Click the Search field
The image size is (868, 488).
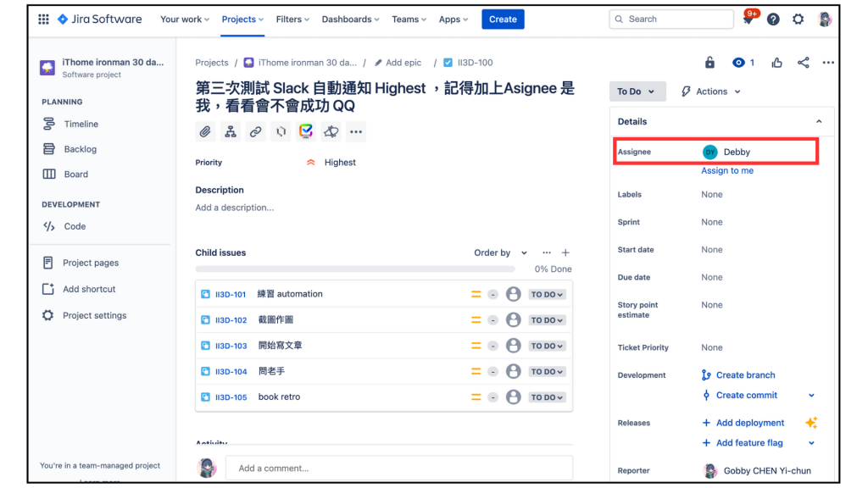(671, 19)
